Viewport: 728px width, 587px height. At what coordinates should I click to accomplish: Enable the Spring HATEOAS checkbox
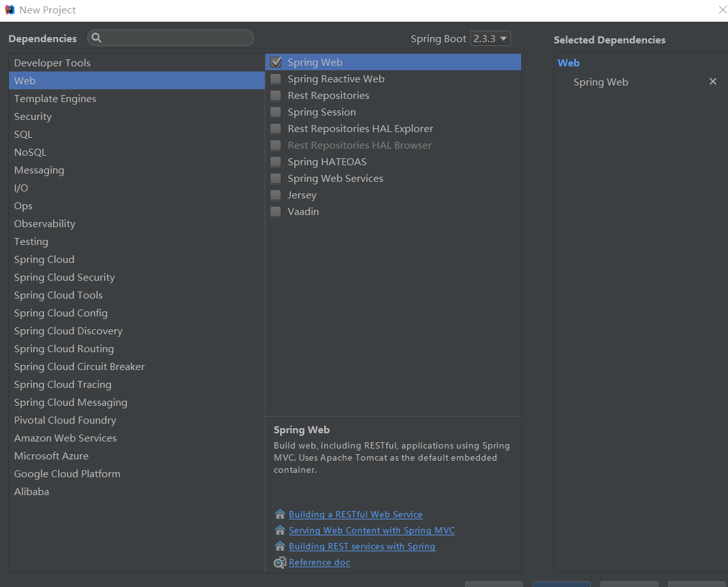point(276,162)
